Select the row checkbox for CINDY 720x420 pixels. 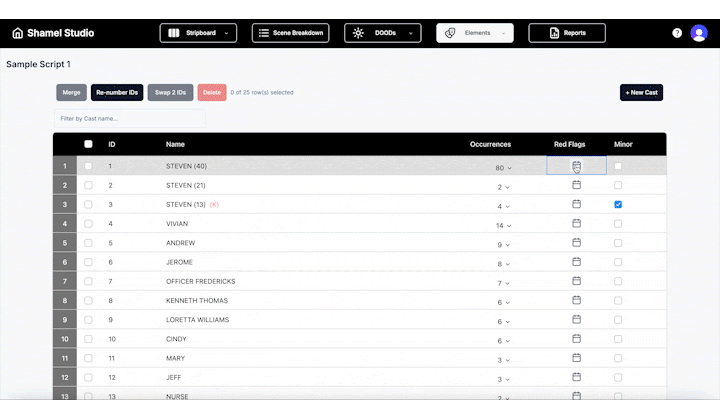tap(88, 339)
